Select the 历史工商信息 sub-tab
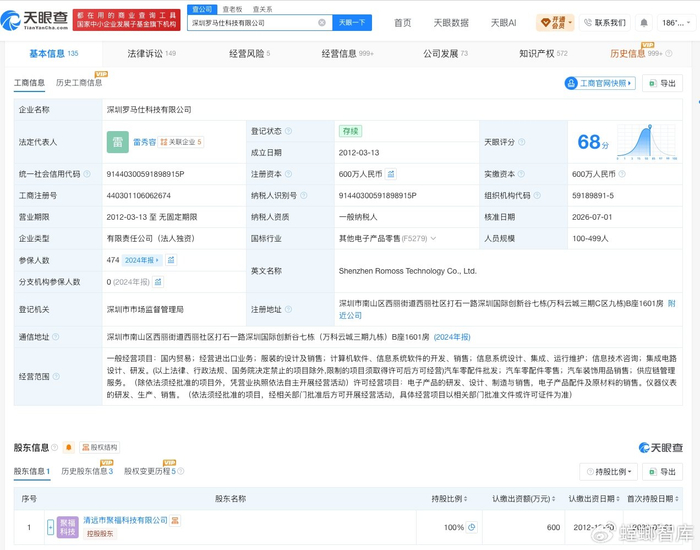The image size is (700, 550). [79, 83]
